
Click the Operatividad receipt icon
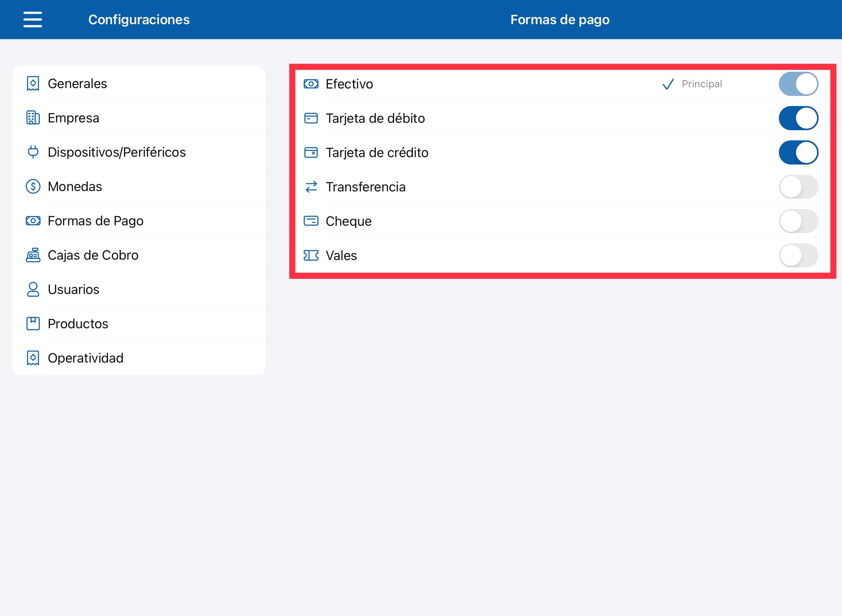click(33, 358)
